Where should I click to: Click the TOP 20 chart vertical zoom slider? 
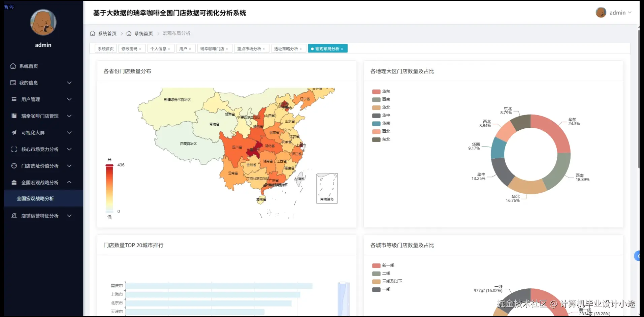(x=344, y=299)
